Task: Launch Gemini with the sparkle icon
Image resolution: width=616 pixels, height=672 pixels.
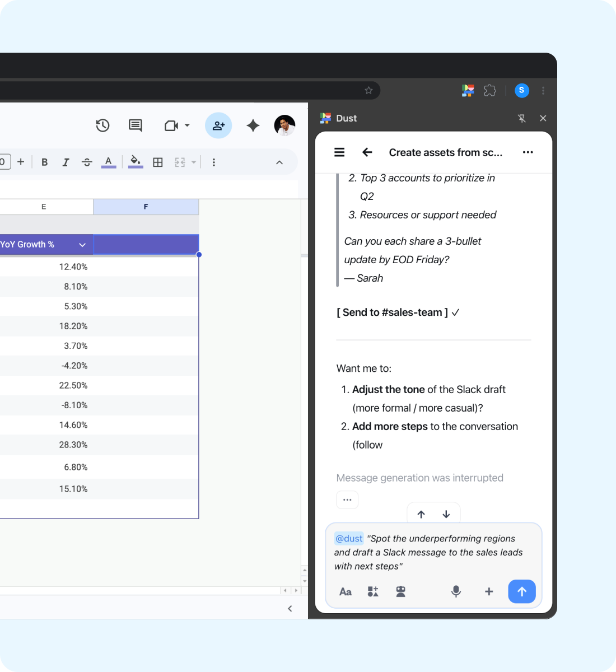Action: pos(253,125)
